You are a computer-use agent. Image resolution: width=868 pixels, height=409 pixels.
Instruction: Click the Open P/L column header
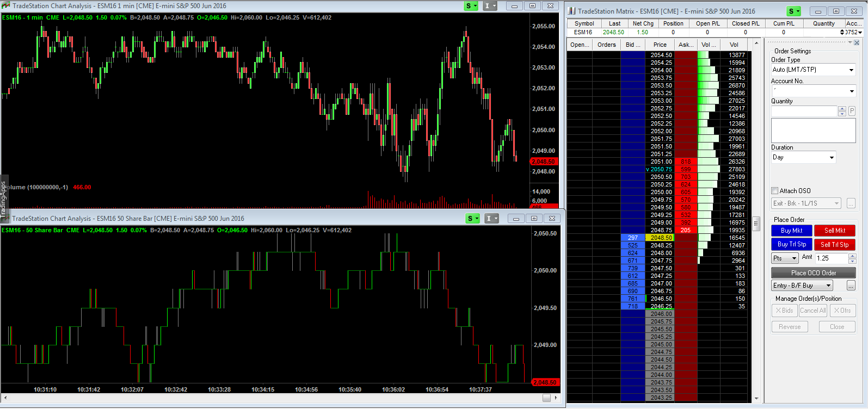707,23
